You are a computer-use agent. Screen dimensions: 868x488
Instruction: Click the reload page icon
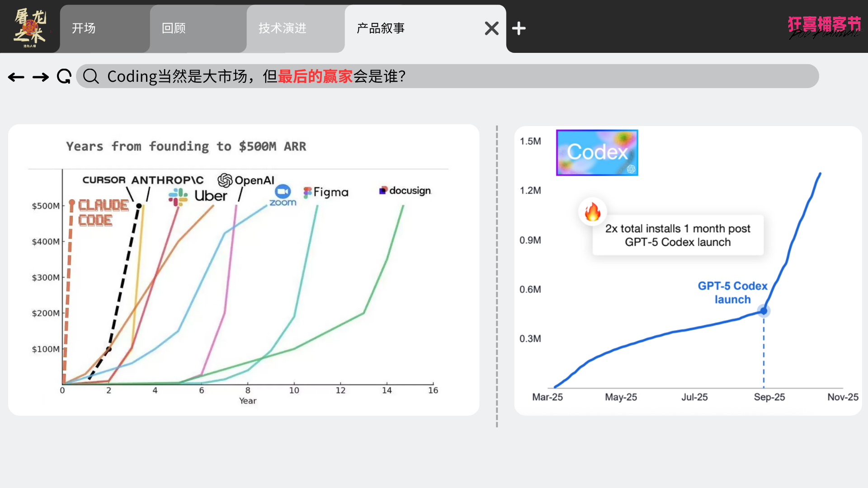coord(64,76)
